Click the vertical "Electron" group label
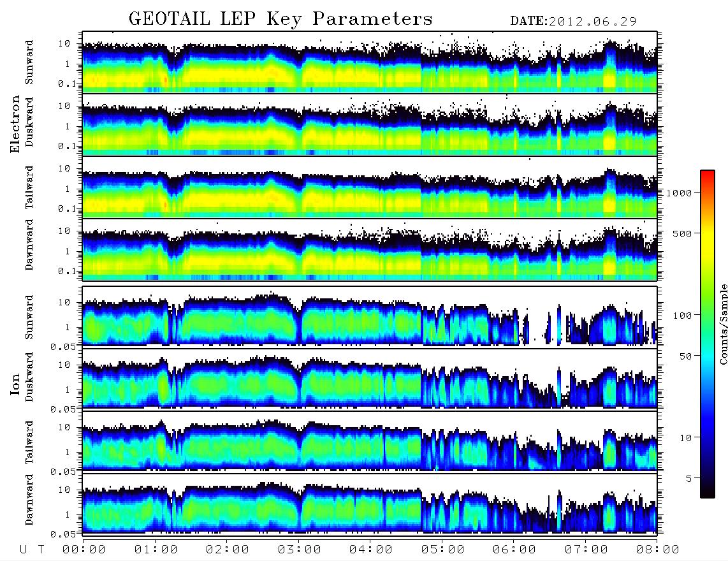Image resolution: width=728 pixels, height=561 pixels. point(15,124)
